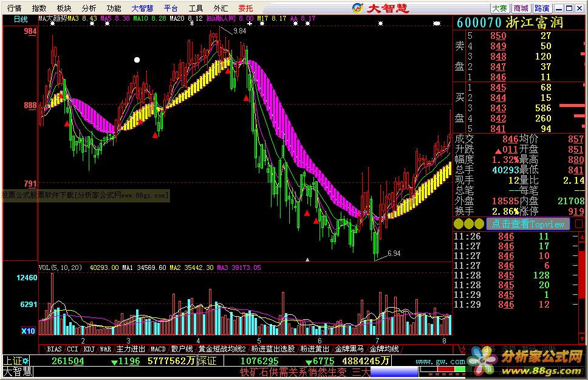Click sell level 1 price 846
Viewport: 588px width, 380px height.
(x=498, y=77)
